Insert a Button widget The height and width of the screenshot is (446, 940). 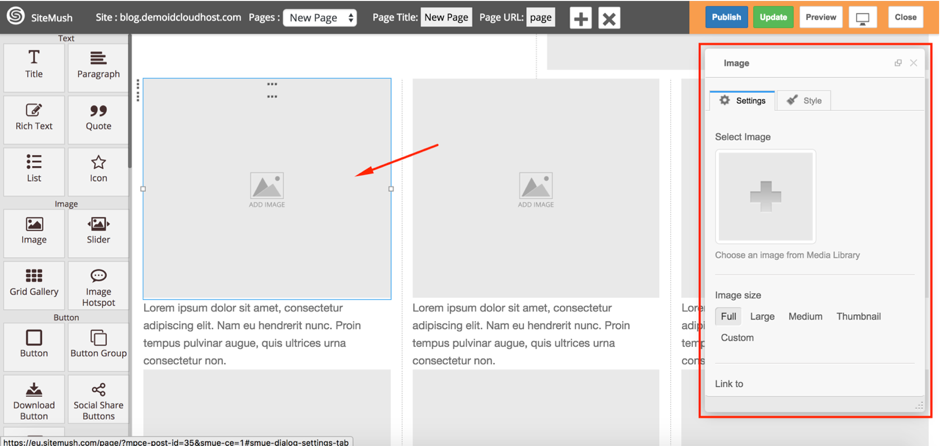pyautogui.click(x=34, y=347)
